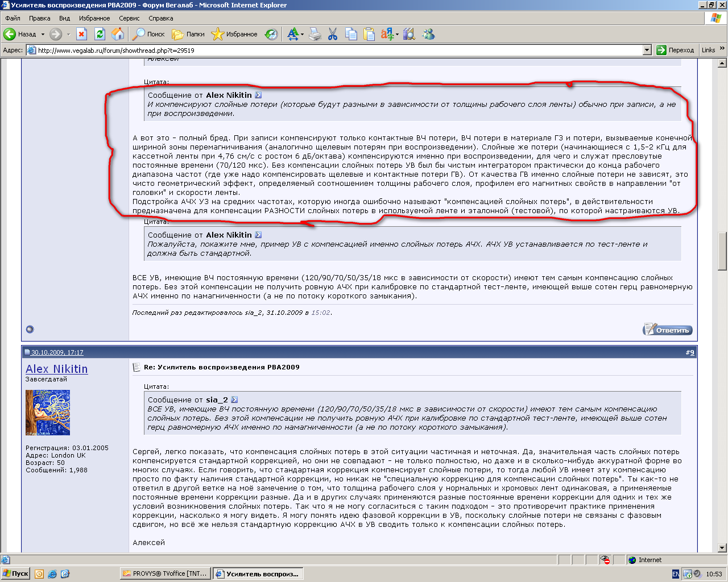Click the Paste clipboard icon in toolbar

(370, 34)
